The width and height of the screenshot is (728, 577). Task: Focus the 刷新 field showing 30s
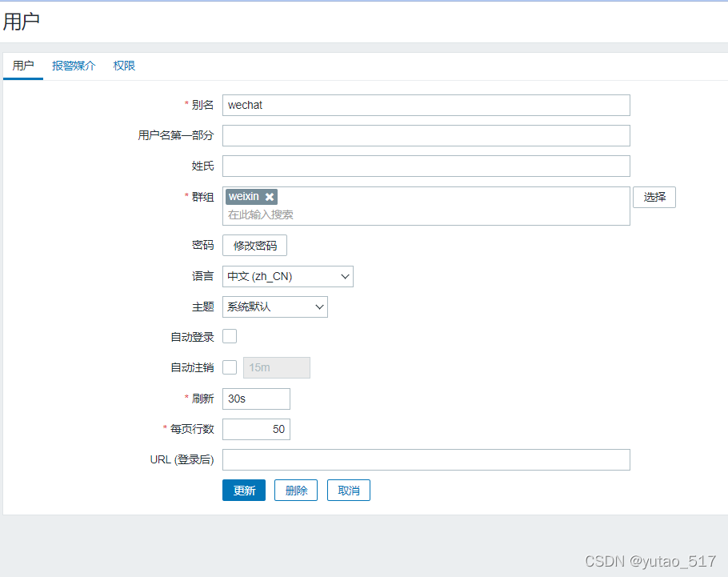(256, 399)
